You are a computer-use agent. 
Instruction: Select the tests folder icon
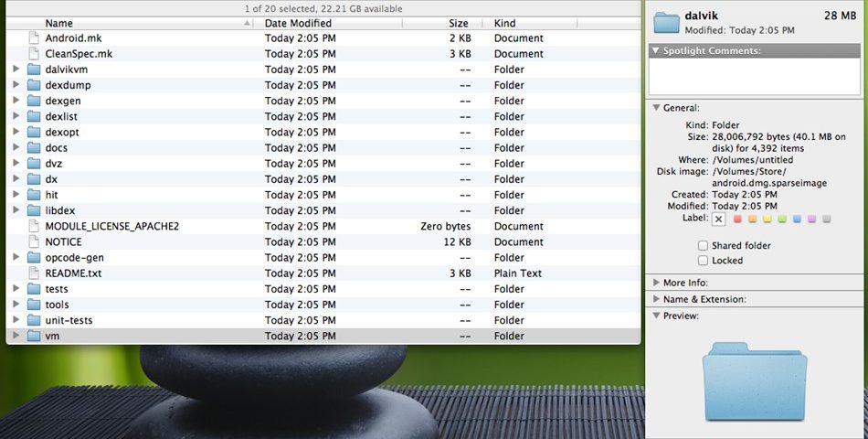pos(35,289)
